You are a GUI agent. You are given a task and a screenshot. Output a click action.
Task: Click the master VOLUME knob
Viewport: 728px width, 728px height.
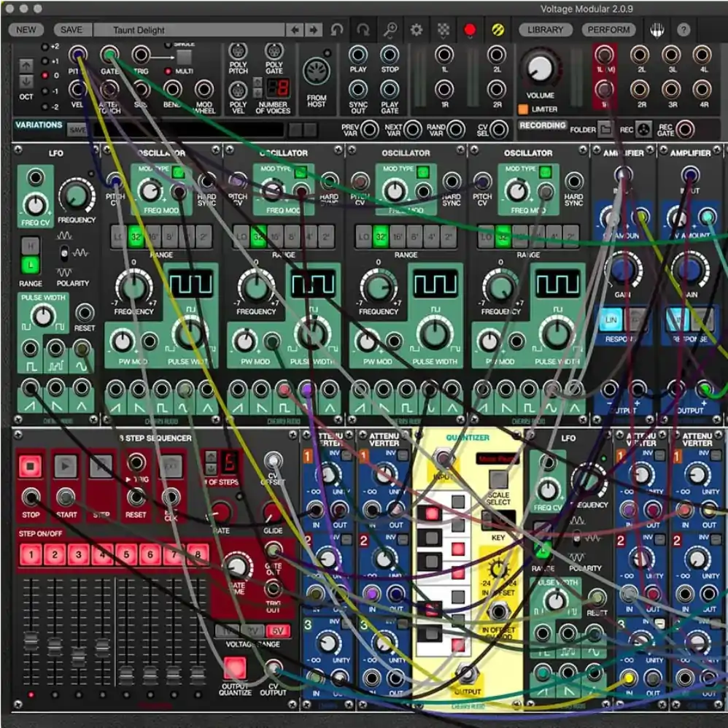(x=541, y=69)
